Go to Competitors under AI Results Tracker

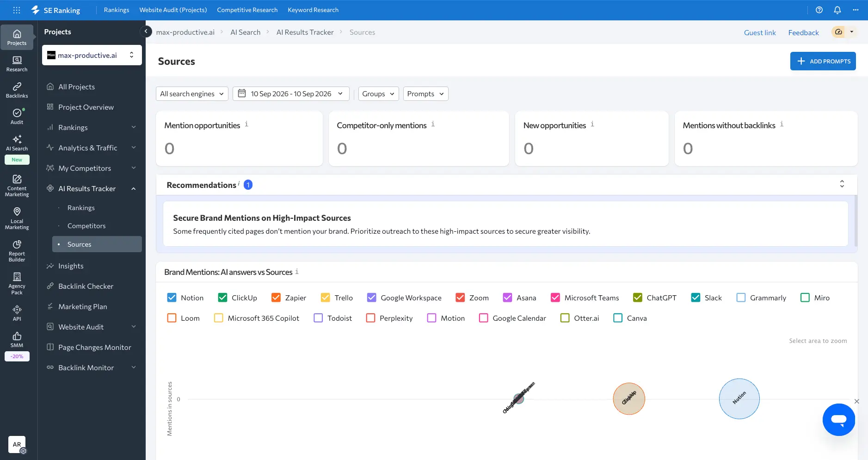click(x=86, y=226)
